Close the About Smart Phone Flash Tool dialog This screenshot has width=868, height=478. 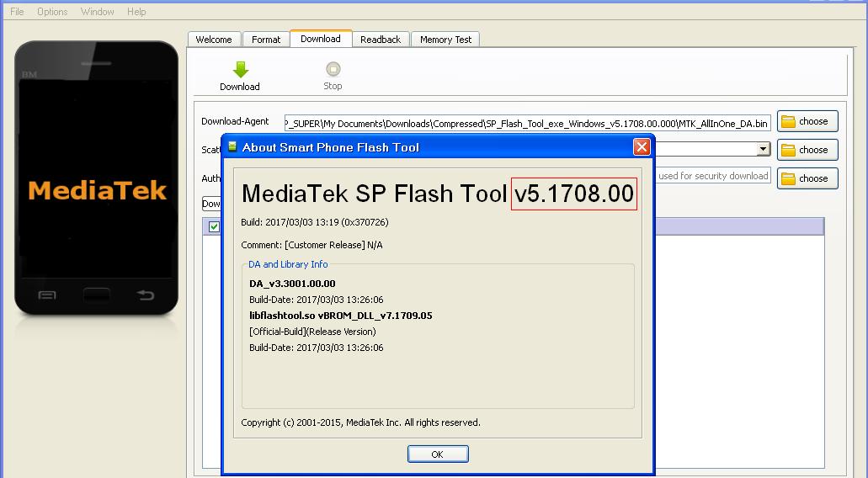click(642, 147)
